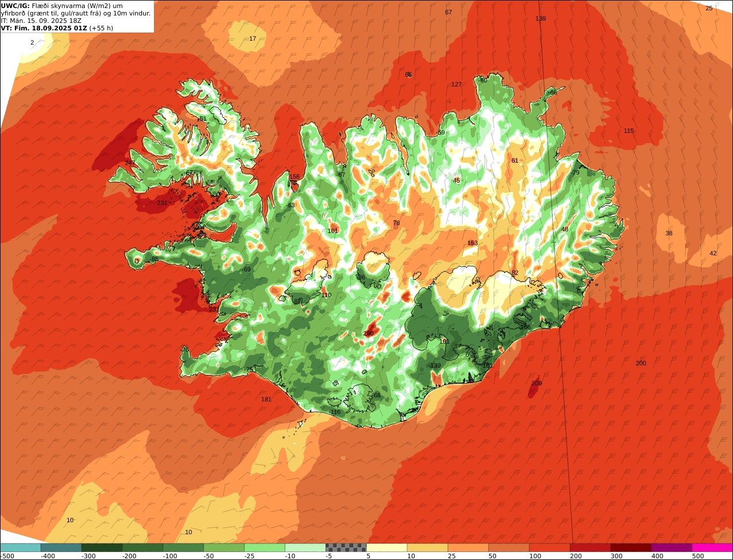
Task: Click the legend swatch between -400 and -300
Action: click(61, 547)
